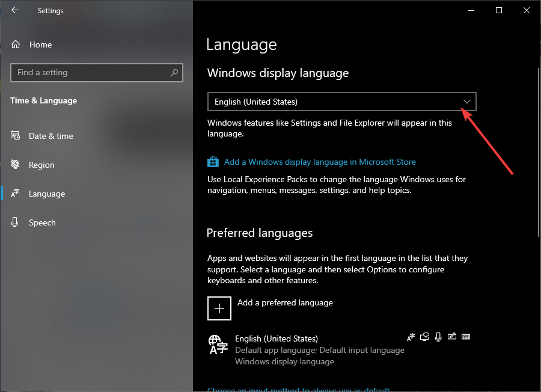541x392 pixels.
Task: Open the Windows display language dropdown
Action: pyautogui.click(x=341, y=102)
